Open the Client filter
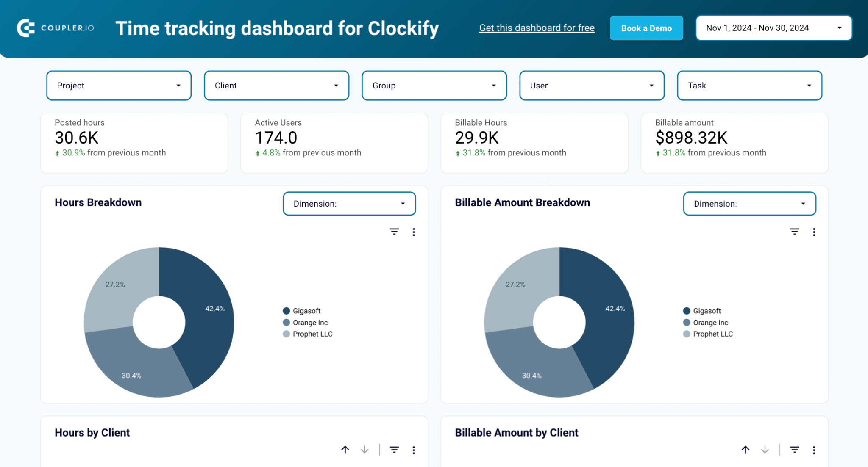The width and height of the screenshot is (868, 467). pyautogui.click(x=276, y=86)
